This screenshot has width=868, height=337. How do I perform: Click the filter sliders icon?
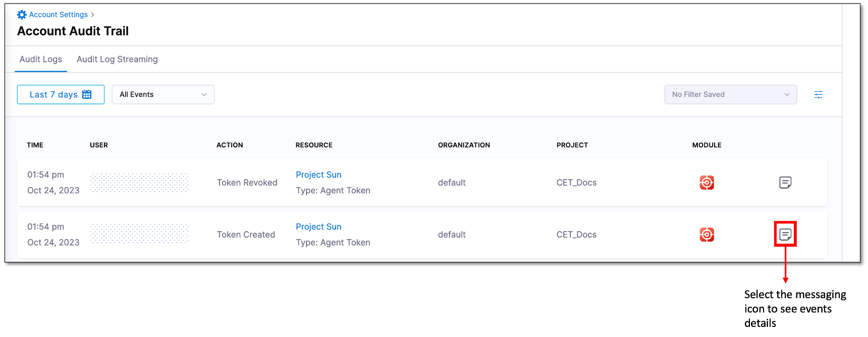818,94
